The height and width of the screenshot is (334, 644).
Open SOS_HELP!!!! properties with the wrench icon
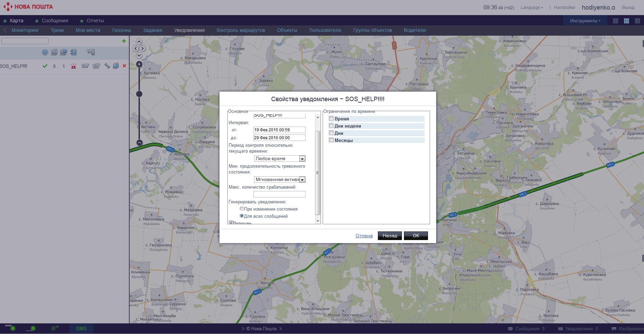click(x=107, y=66)
